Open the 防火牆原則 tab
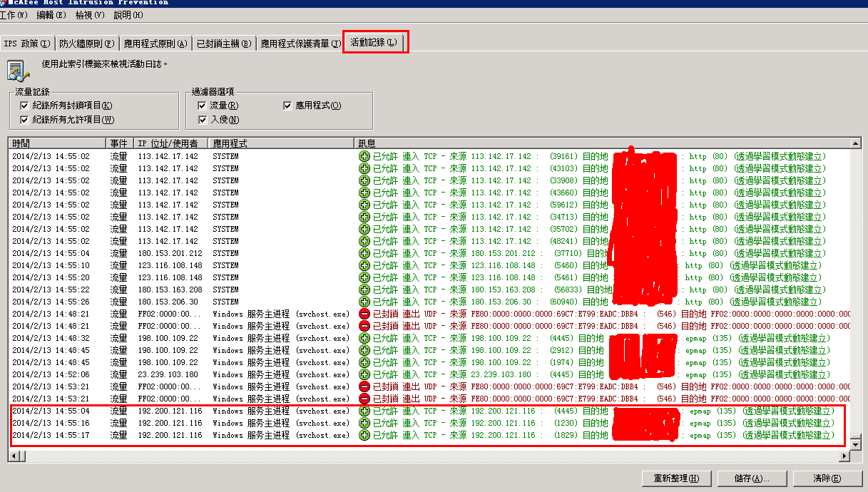The height and width of the screenshot is (492, 868). 81,43
